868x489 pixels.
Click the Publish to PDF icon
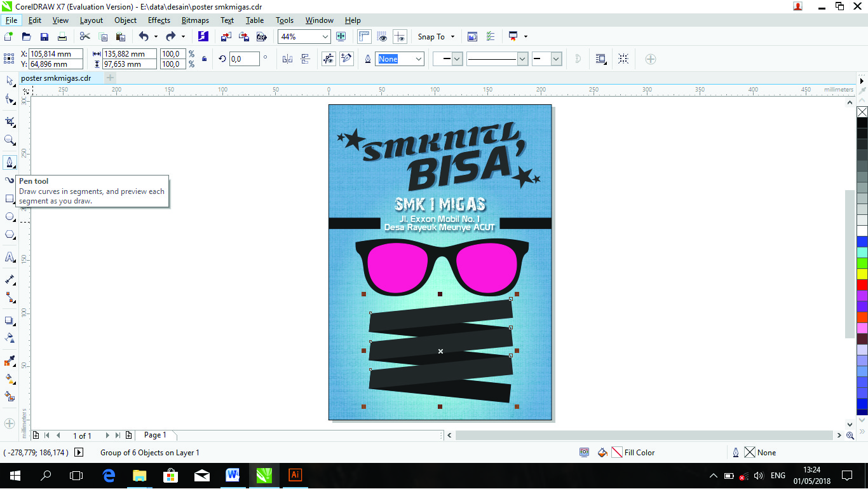pyautogui.click(x=261, y=37)
